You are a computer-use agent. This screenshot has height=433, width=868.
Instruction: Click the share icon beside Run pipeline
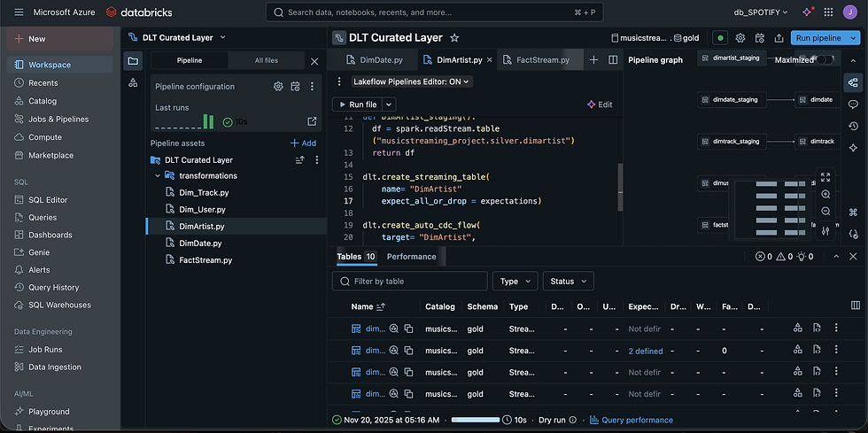coord(779,38)
